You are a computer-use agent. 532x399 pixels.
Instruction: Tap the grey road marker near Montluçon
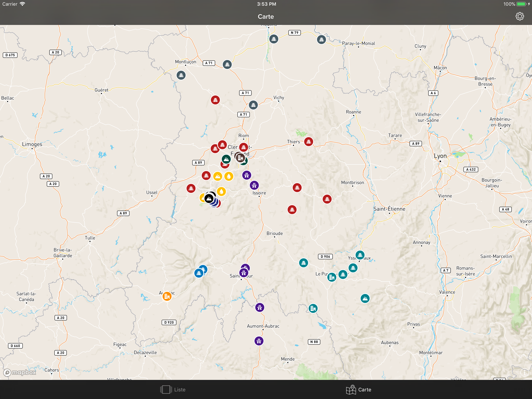tap(181, 75)
